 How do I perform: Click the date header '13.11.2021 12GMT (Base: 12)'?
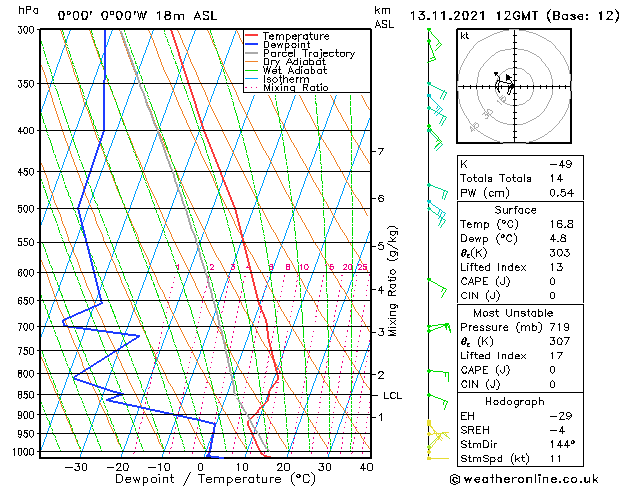(514, 16)
